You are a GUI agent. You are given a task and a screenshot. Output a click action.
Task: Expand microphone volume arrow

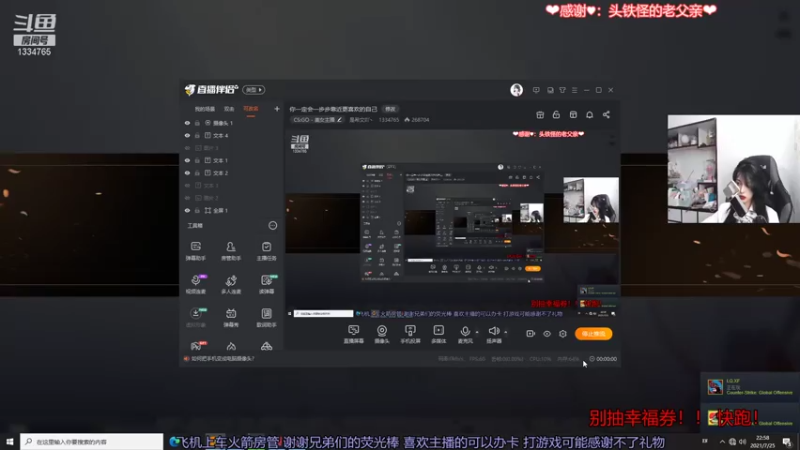477,332
